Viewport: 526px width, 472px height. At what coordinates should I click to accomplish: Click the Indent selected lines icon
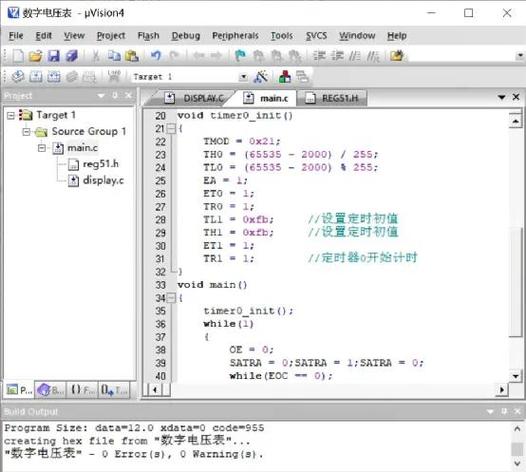320,56
